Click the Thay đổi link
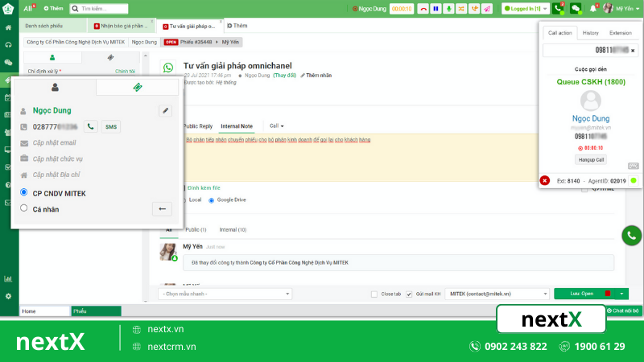 click(x=285, y=76)
